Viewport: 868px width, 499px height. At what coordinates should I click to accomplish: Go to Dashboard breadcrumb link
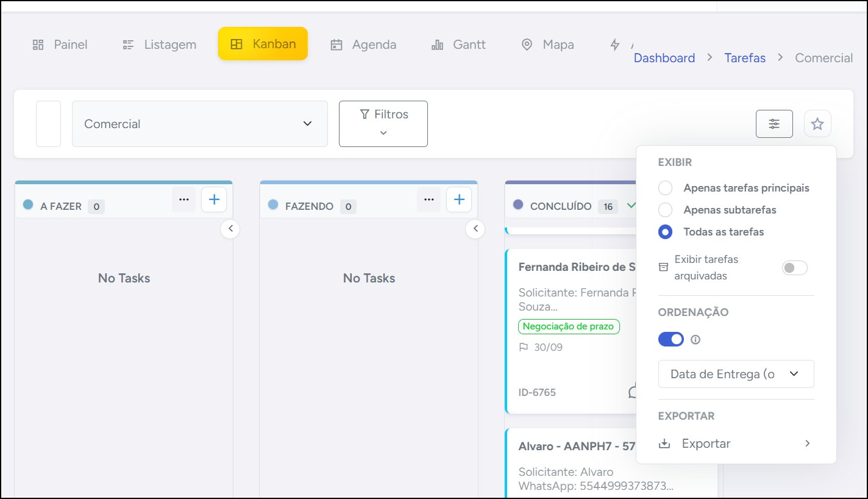pyautogui.click(x=664, y=58)
